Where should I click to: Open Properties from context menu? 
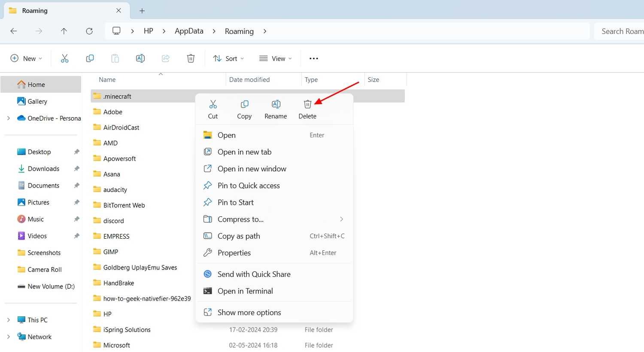[x=274, y=253]
